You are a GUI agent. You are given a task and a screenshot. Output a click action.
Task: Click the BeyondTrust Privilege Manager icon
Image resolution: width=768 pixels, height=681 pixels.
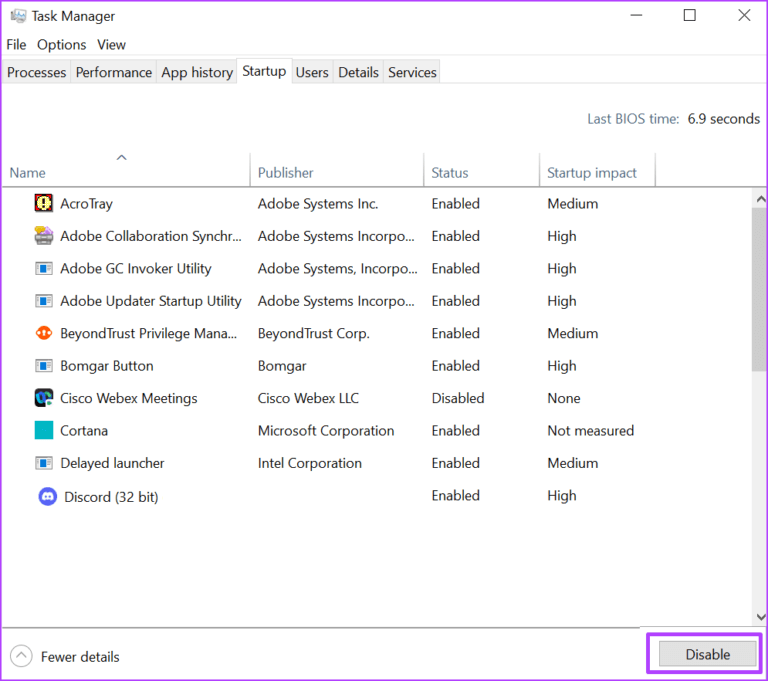pyautogui.click(x=44, y=333)
